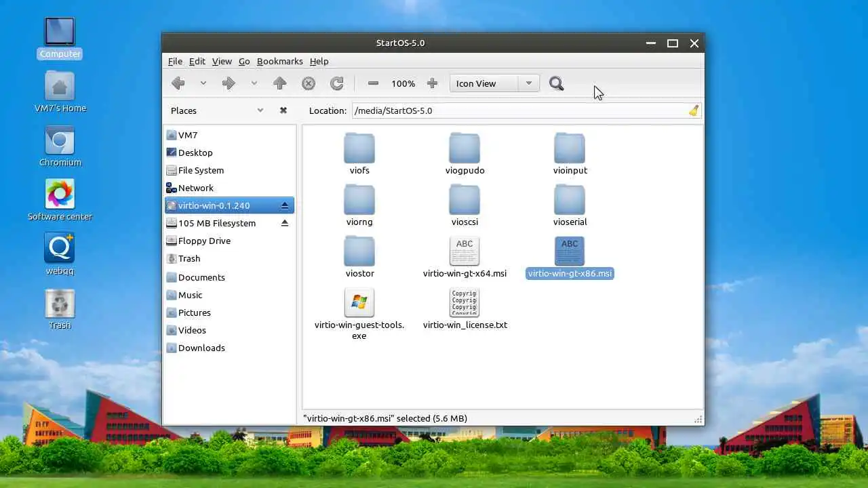Click the Stop loading icon
Viewport: 868px width, 488px height.
pyautogui.click(x=309, y=83)
